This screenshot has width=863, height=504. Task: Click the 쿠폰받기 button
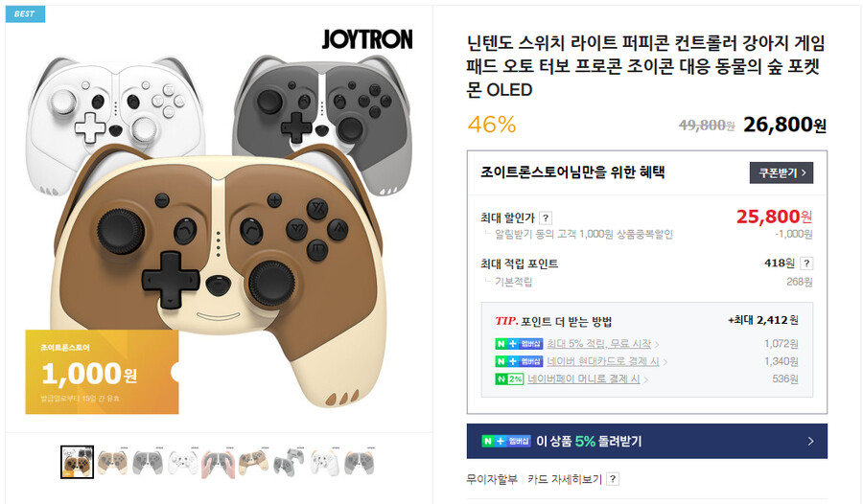click(781, 172)
